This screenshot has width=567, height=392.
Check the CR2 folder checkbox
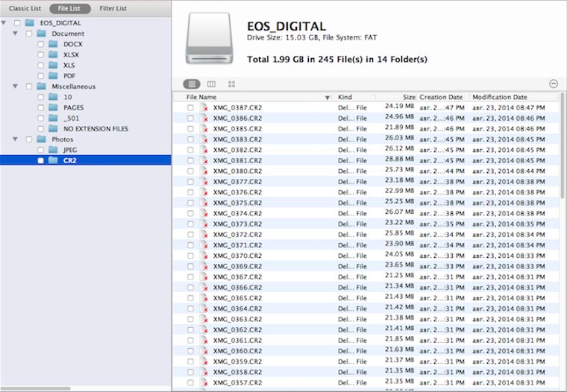[x=40, y=160]
